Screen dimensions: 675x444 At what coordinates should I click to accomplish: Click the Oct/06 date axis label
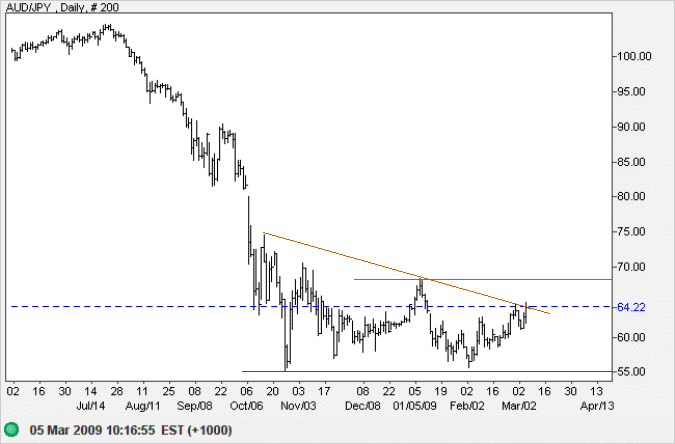[246, 406]
